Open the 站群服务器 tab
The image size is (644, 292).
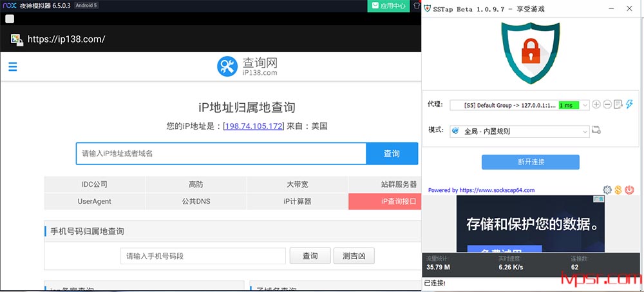[x=385, y=184]
